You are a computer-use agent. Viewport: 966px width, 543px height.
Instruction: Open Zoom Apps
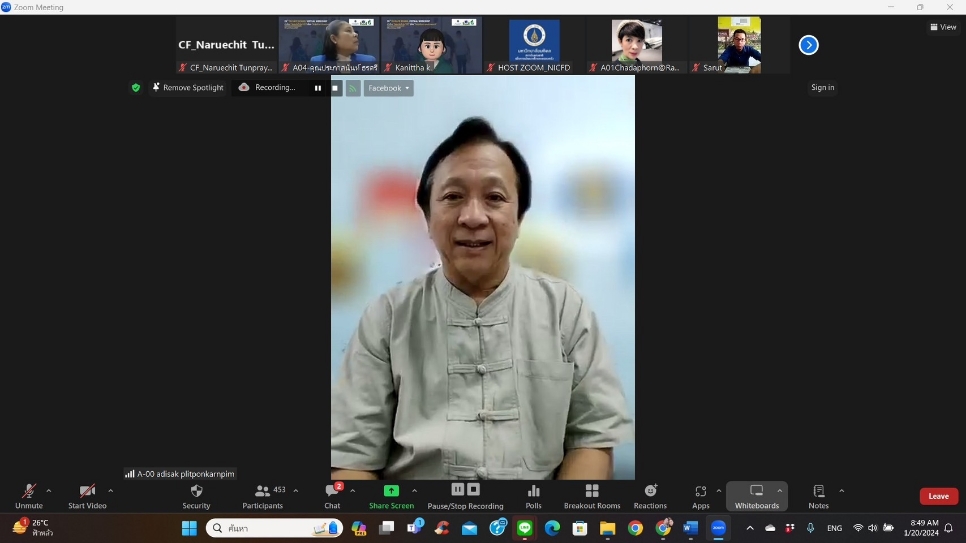[700, 496]
